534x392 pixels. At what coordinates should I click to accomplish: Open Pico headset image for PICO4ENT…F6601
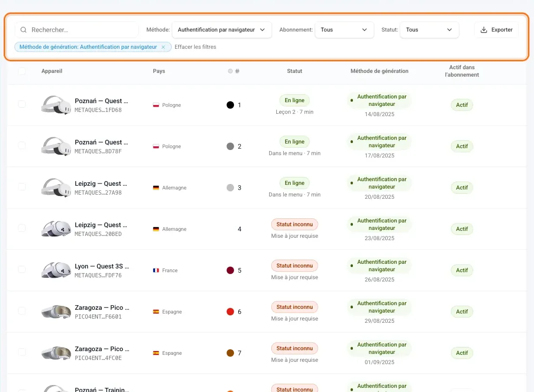click(x=56, y=312)
